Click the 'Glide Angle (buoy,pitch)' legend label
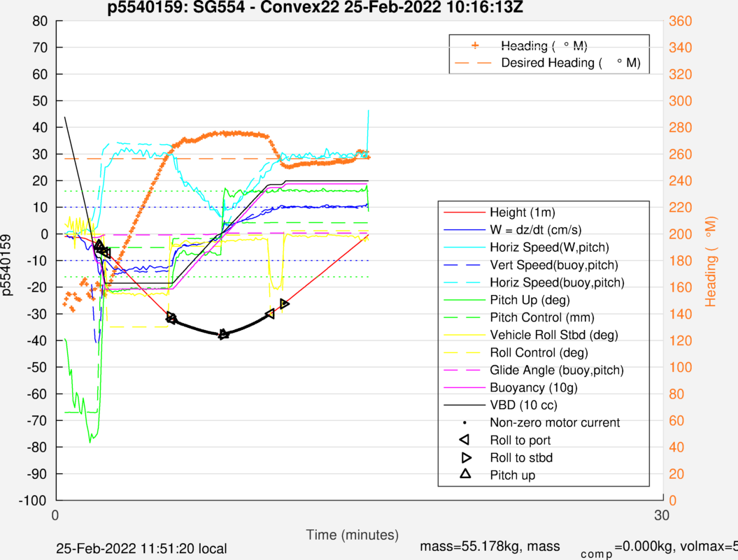 557,371
